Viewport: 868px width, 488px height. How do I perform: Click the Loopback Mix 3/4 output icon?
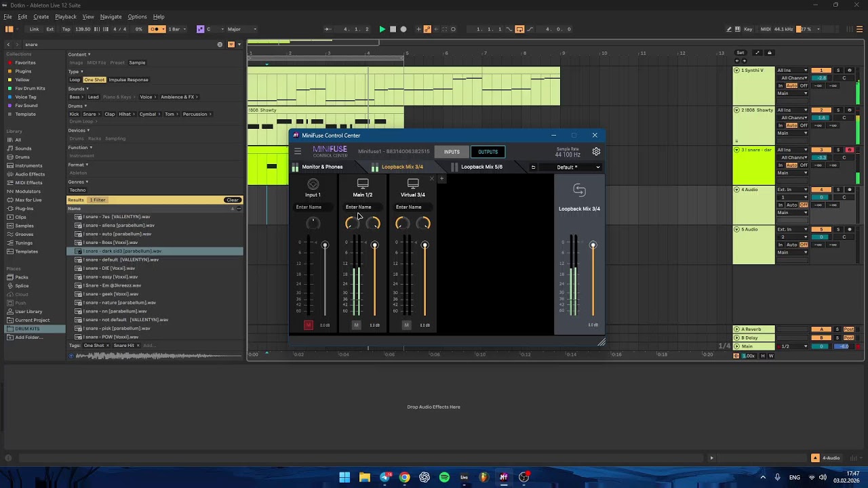[579, 190]
